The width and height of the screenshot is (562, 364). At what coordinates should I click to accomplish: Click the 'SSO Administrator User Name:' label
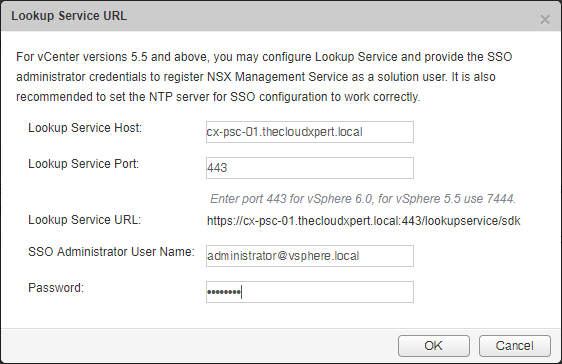[111, 252]
